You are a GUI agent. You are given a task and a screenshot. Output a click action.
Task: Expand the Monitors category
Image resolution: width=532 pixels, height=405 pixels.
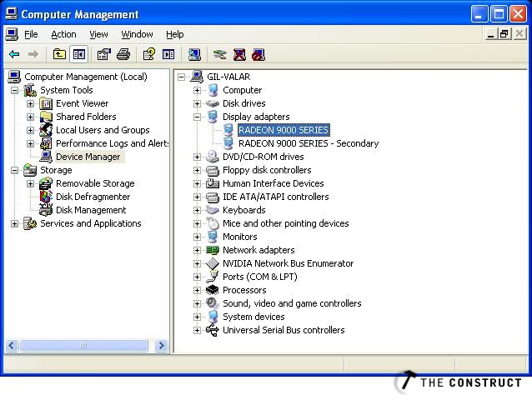point(197,237)
